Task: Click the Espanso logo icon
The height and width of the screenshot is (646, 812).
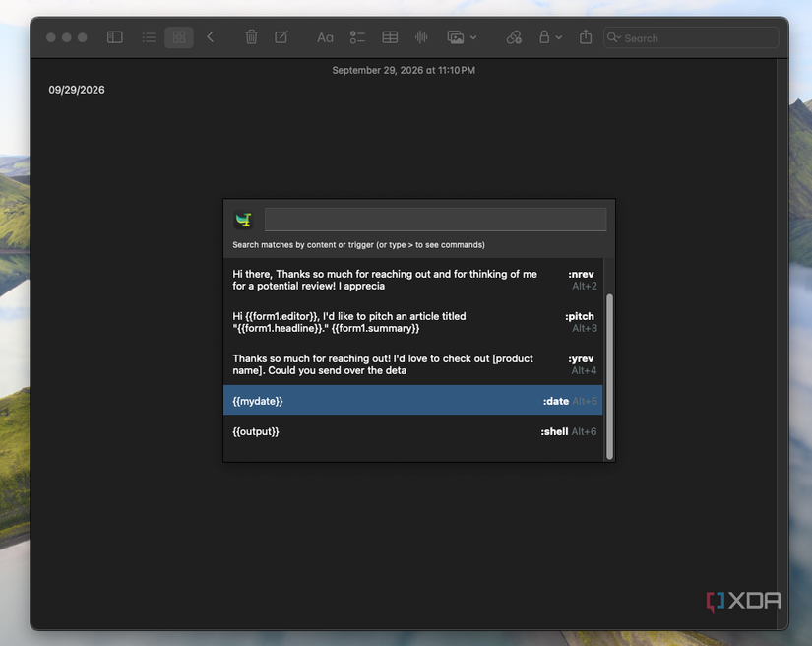Action: point(243,220)
